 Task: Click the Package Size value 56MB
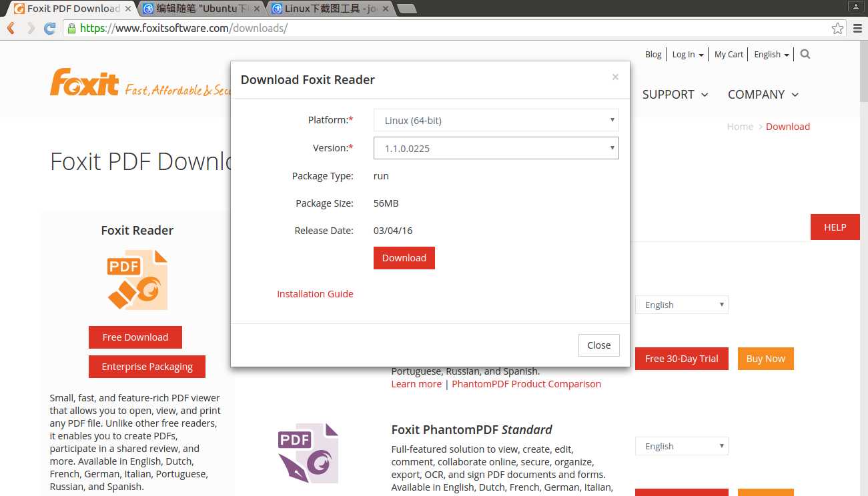pyautogui.click(x=386, y=203)
